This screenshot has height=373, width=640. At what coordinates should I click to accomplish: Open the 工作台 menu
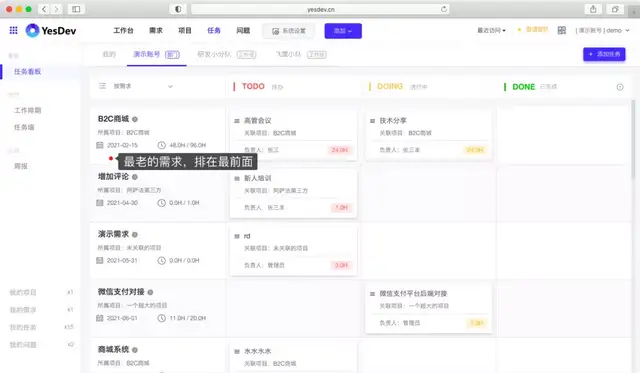pos(123,30)
